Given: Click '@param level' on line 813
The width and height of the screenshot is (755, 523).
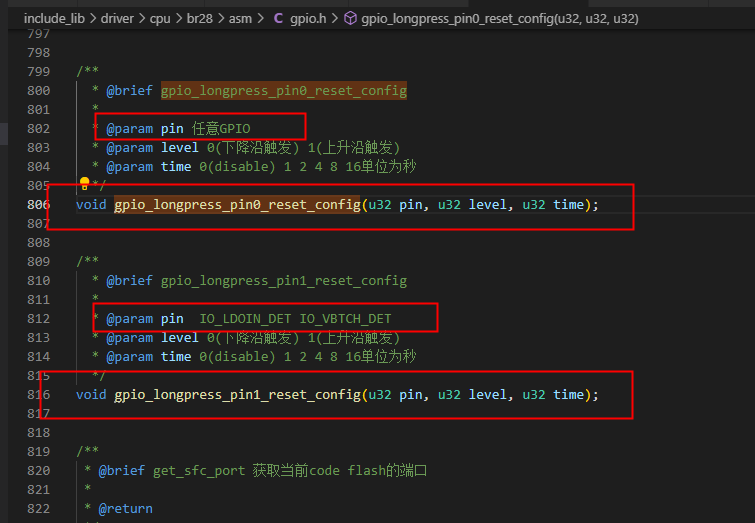Looking at the screenshot, I should point(152,338).
